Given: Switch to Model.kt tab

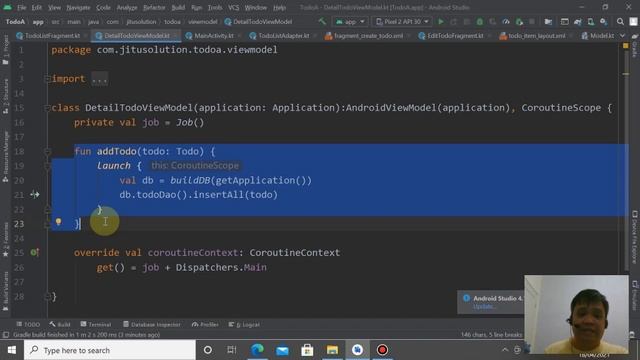Looking at the screenshot, I should click(x=598, y=36).
